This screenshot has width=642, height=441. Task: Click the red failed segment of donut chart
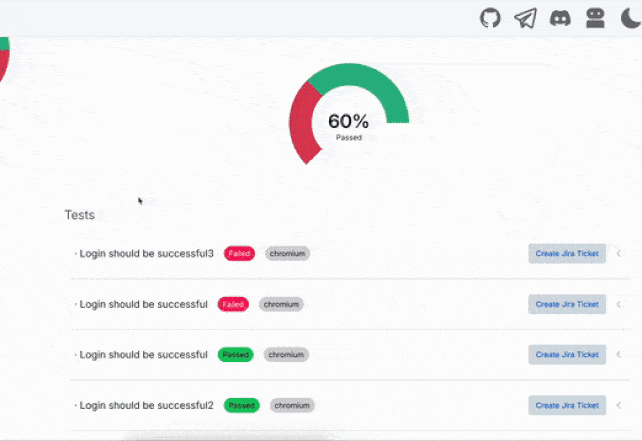pos(301,125)
